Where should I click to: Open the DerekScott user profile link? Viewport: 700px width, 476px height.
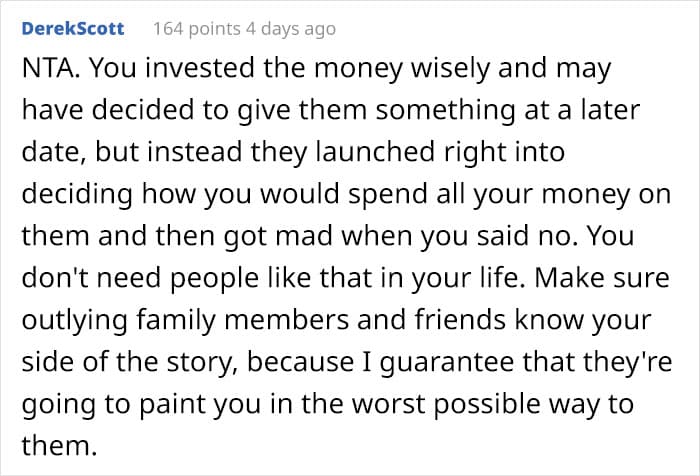(73, 29)
